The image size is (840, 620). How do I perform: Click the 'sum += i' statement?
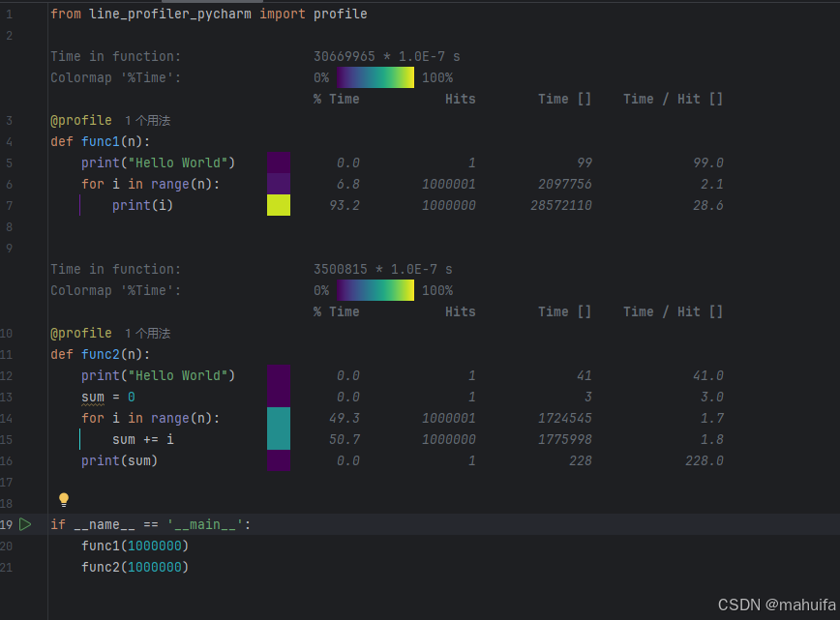(143, 439)
